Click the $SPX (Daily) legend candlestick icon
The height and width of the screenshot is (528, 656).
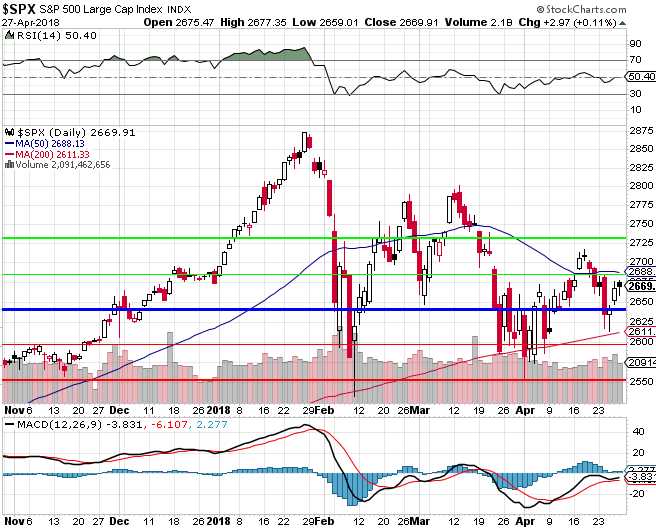(x=8, y=131)
